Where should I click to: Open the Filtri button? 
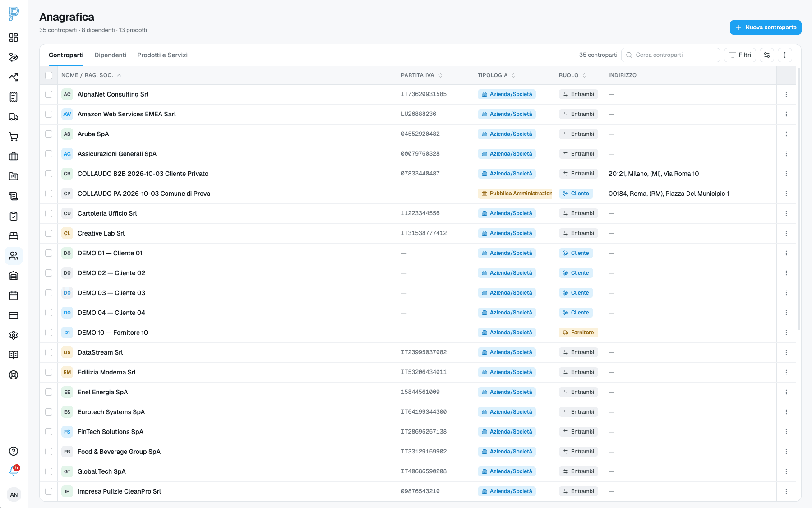pyautogui.click(x=740, y=55)
